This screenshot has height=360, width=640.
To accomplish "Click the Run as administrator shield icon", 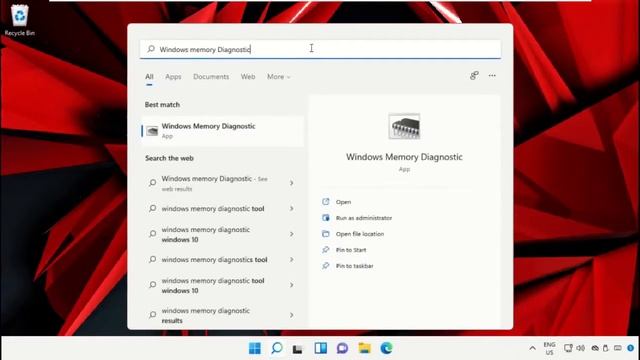I will click(x=326, y=218).
